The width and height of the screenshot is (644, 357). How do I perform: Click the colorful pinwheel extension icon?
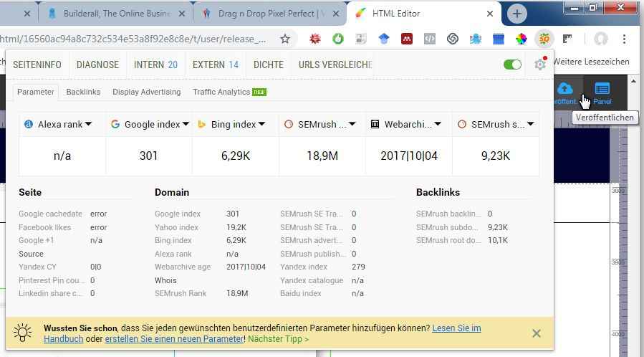[522, 39]
